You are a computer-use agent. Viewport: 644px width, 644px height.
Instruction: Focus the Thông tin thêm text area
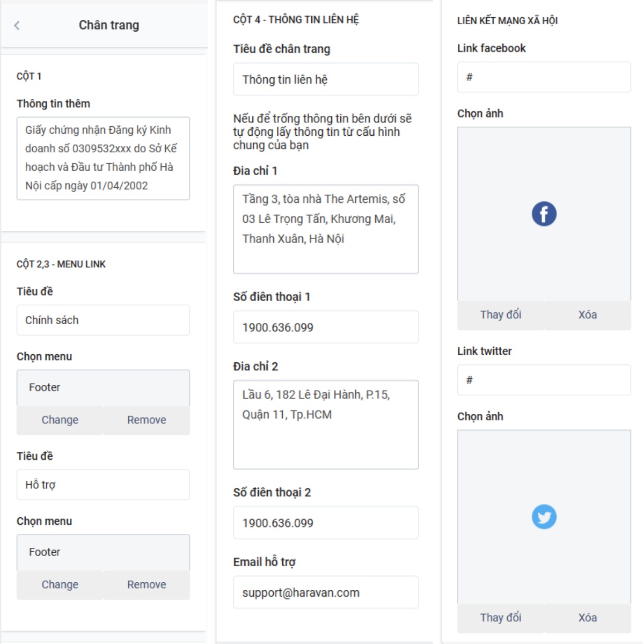(103, 158)
